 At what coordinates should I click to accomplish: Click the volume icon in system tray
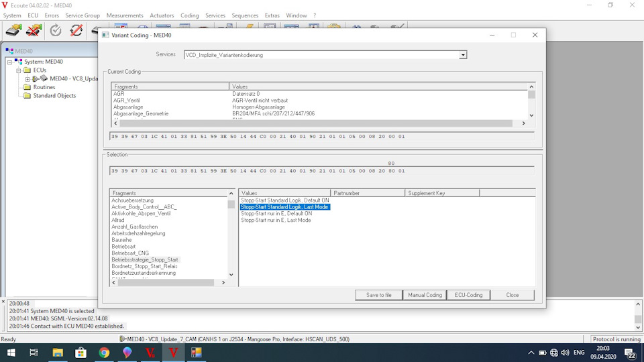pyautogui.click(x=565, y=353)
